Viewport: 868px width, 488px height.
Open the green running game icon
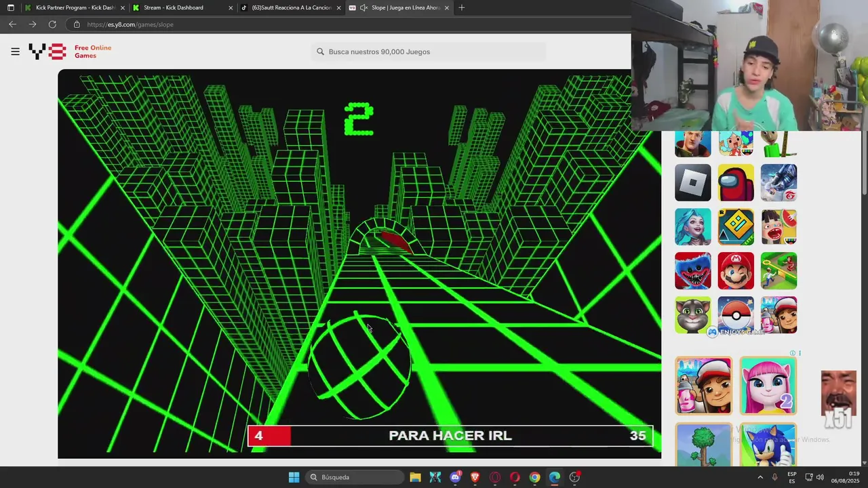point(778,270)
